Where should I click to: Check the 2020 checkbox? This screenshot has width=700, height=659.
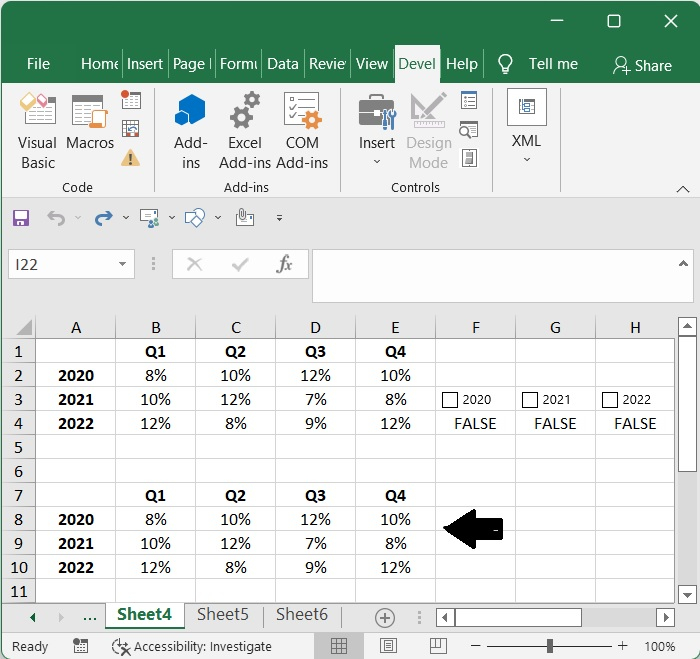pos(450,400)
